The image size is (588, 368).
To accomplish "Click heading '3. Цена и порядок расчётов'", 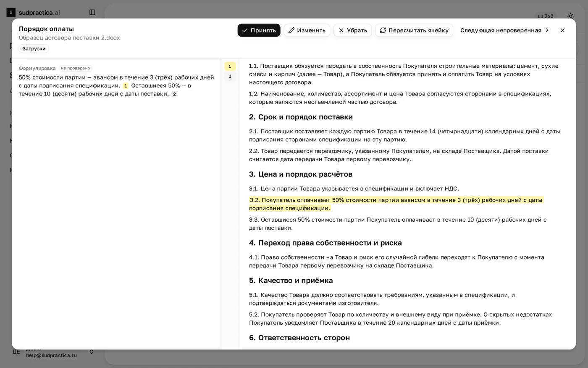I will pos(301,174).
